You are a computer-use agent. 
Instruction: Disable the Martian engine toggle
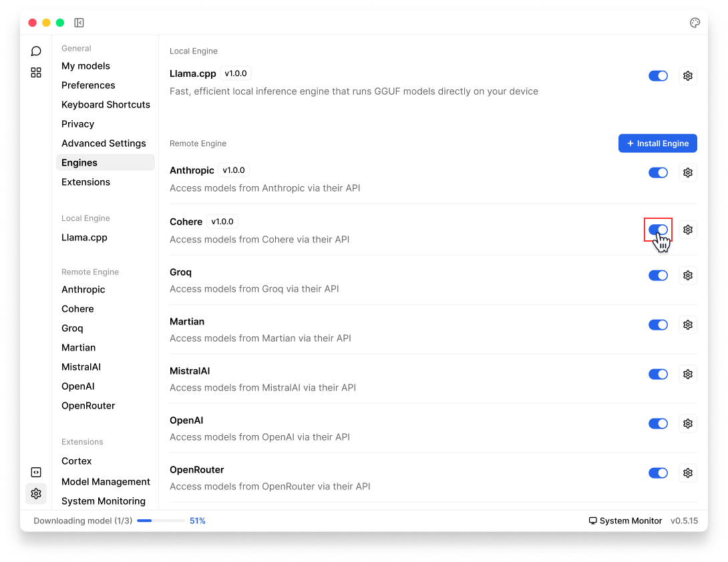tap(658, 325)
